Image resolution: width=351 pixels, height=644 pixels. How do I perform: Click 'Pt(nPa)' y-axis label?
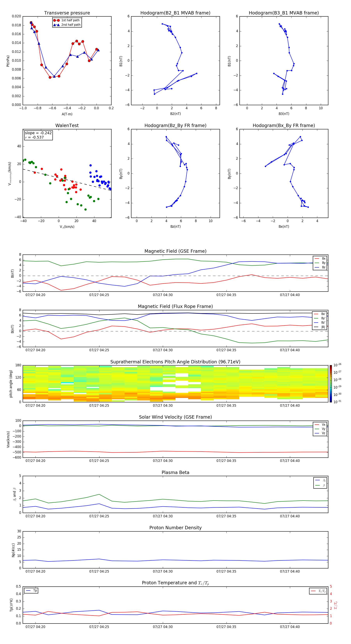click(x=8, y=61)
